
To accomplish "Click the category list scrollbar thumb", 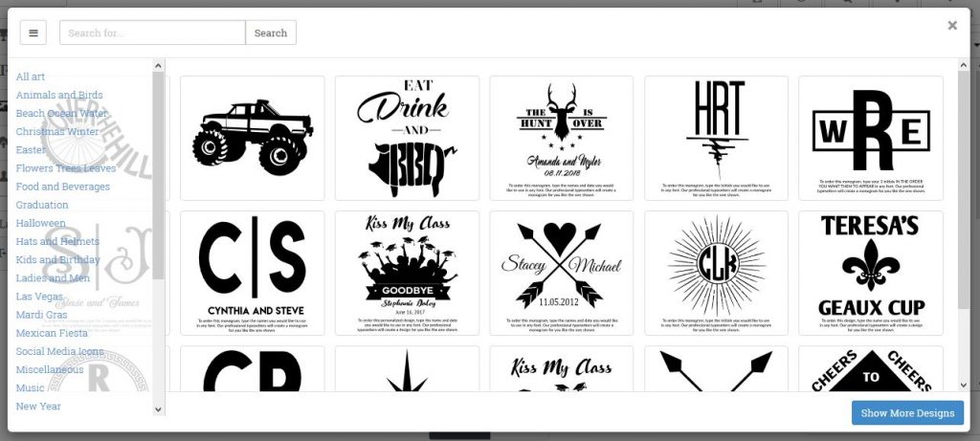I will click(158, 175).
